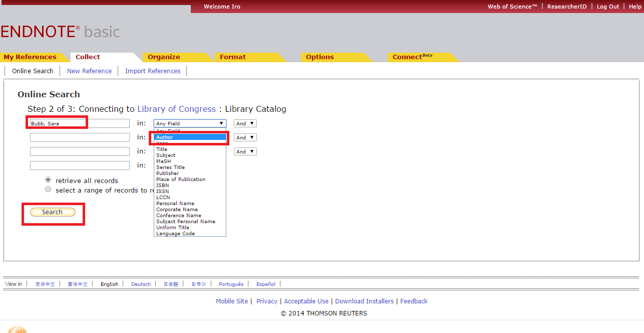Open Import References subtab
The height and width of the screenshot is (333, 644).
pyautogui.click(x=153, y=71)
